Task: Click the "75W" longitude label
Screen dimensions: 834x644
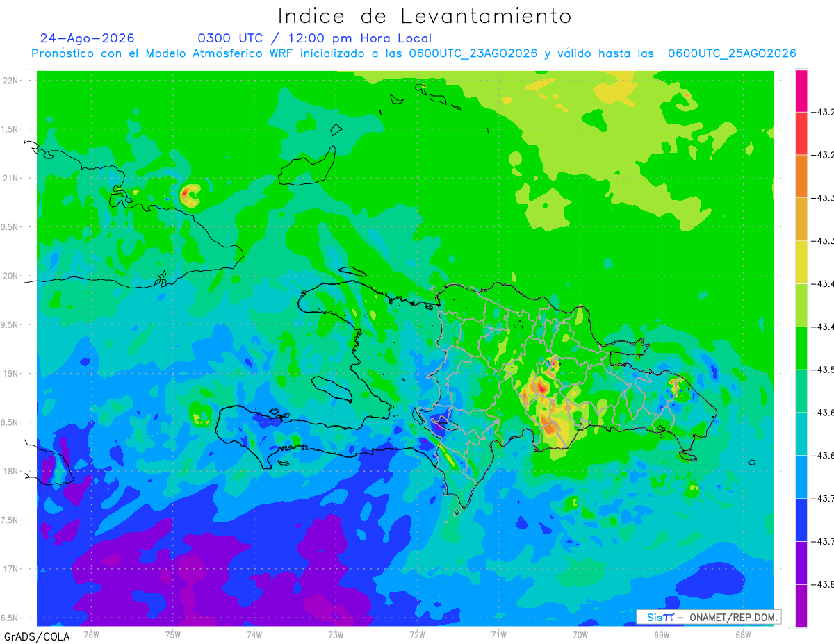Action: point(173,634)
